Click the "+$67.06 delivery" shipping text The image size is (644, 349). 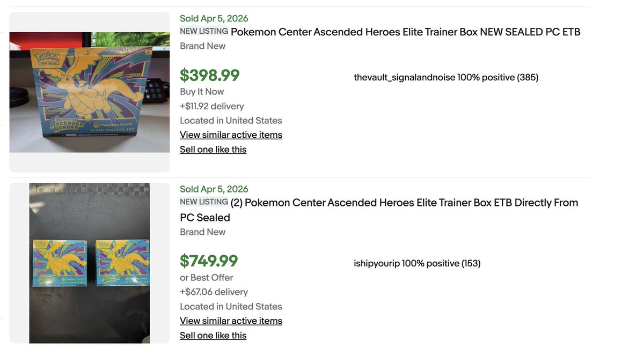(214, 292)
